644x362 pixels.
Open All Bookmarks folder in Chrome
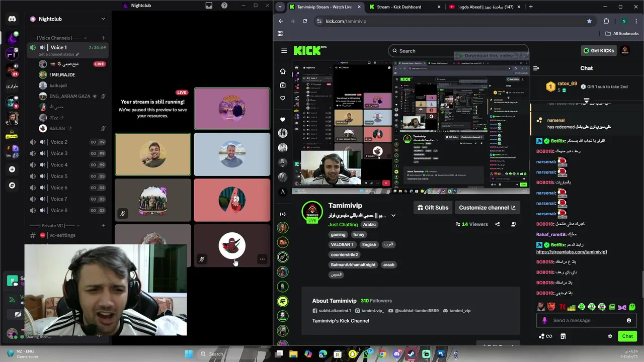(622, 34)
